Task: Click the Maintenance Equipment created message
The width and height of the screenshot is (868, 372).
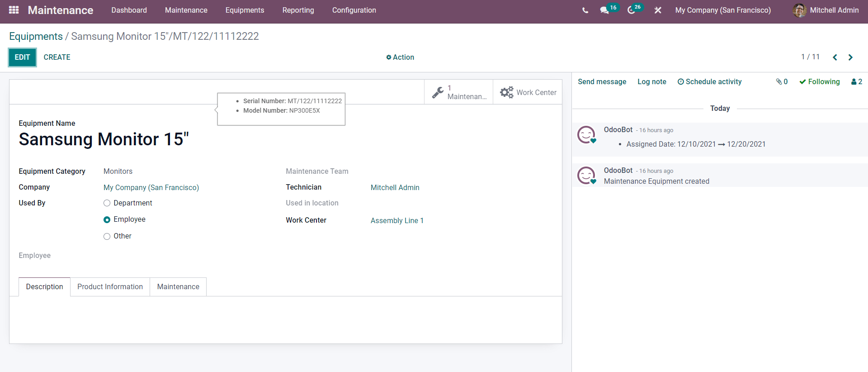Action: tap(656, 181)
